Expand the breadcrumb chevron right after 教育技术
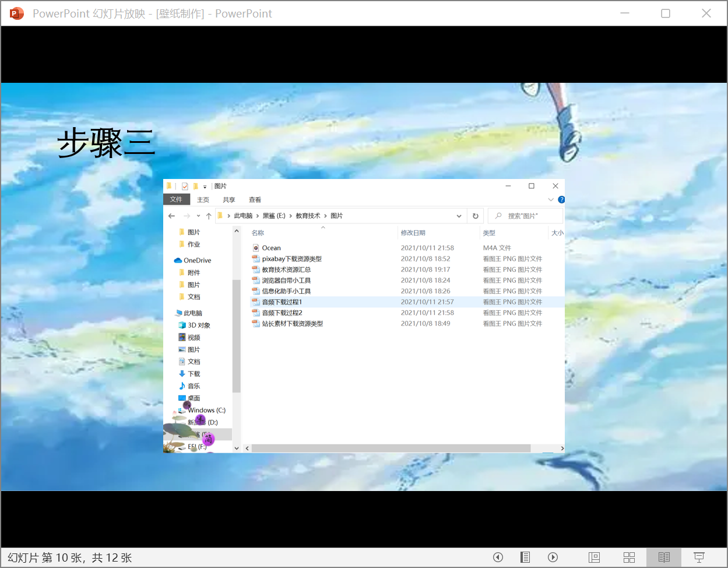Screen dimensions: 728x568 [x=326, y=216]
